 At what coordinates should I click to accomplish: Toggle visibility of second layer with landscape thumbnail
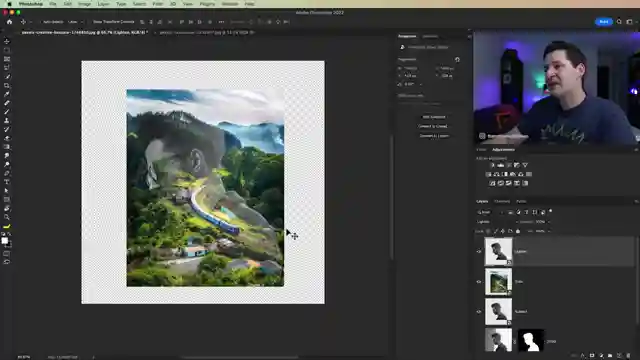point(479,282)
